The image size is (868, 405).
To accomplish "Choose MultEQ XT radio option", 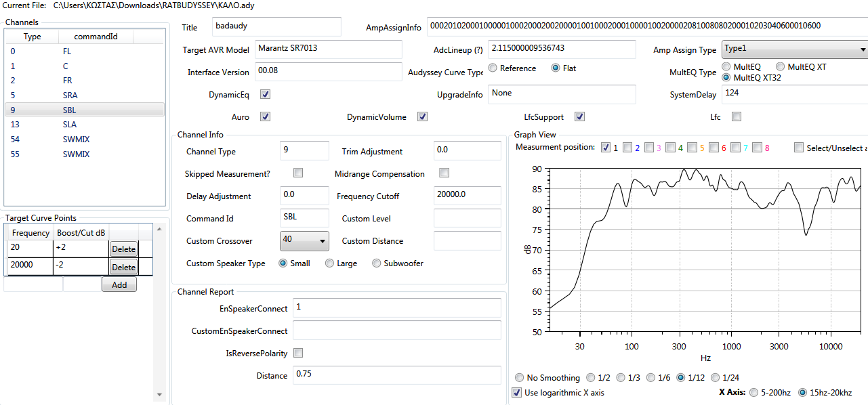I will click(781, 67).
